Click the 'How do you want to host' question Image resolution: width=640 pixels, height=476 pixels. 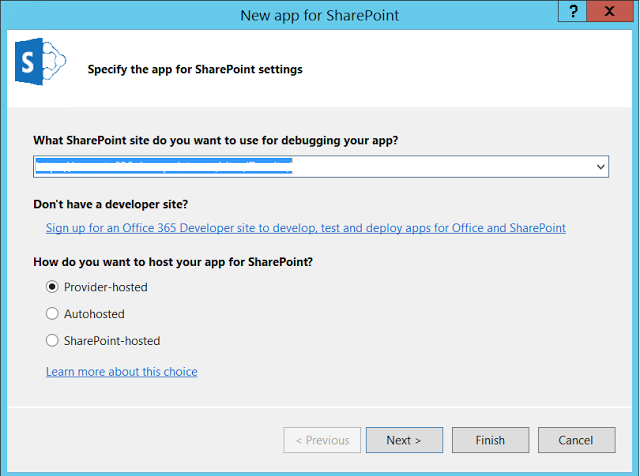coord(173,262)
